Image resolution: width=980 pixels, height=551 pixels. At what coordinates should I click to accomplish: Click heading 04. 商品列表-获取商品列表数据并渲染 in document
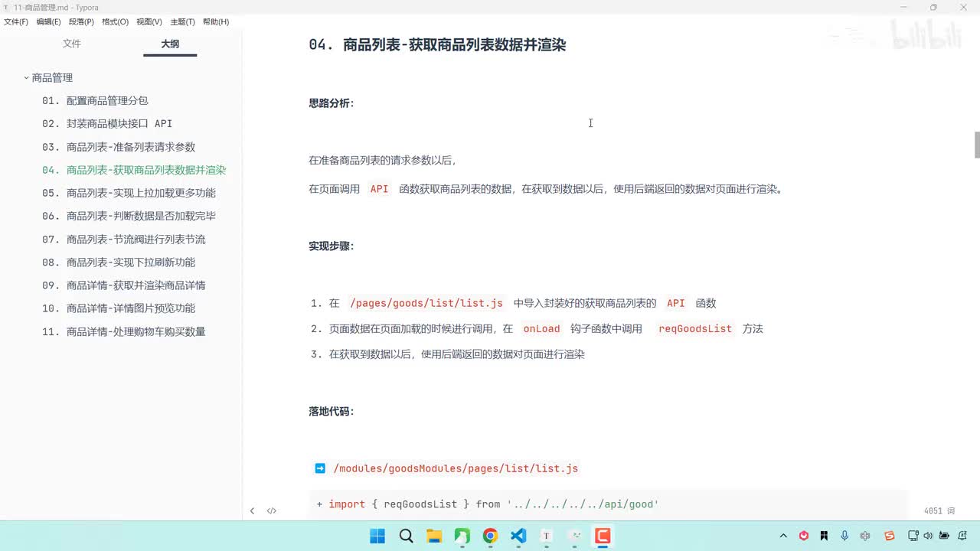(437, 44)
